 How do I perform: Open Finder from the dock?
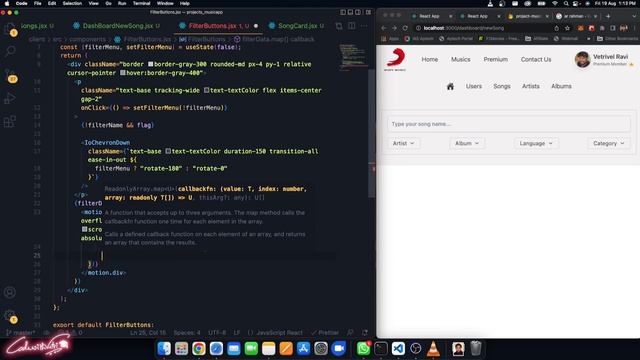164,349
